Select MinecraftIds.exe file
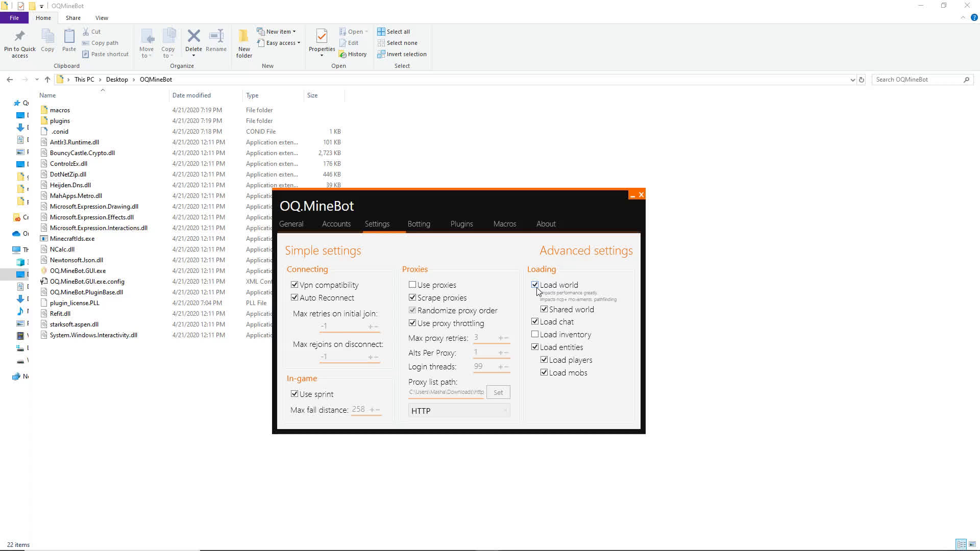The image size is (980, 551). coord(72,239)
